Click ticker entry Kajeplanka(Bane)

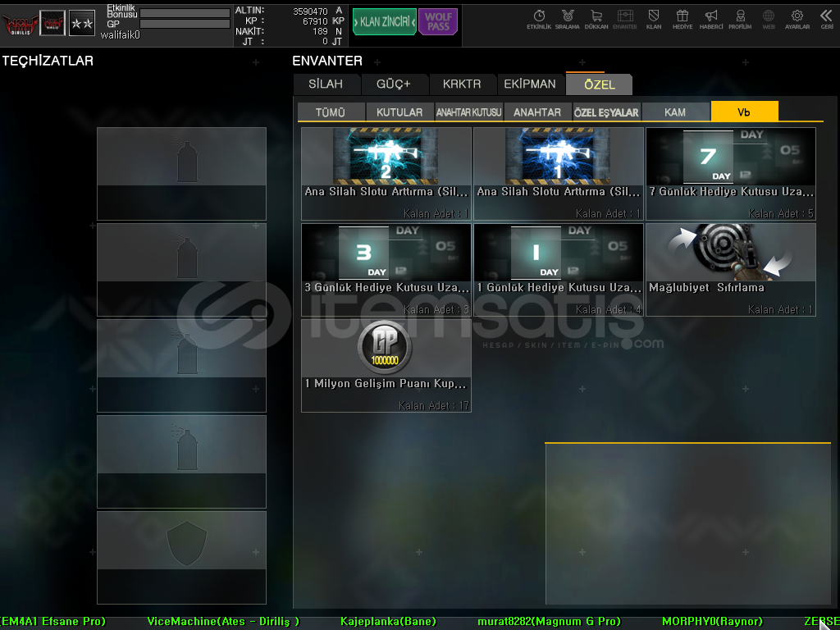[388, 622]
